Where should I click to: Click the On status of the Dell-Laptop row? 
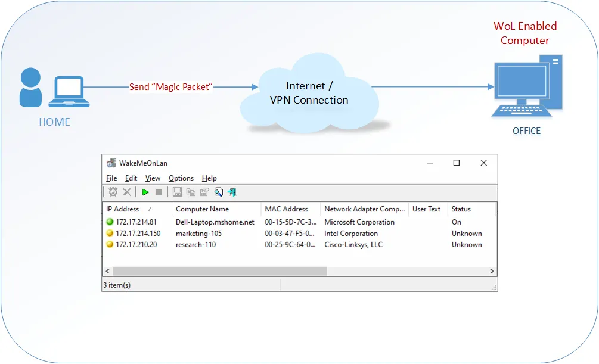[456, 222]
